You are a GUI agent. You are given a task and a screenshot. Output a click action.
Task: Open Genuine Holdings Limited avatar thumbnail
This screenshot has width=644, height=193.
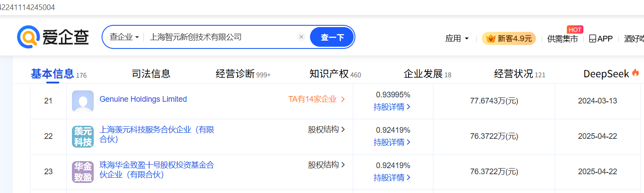(83, 101)
